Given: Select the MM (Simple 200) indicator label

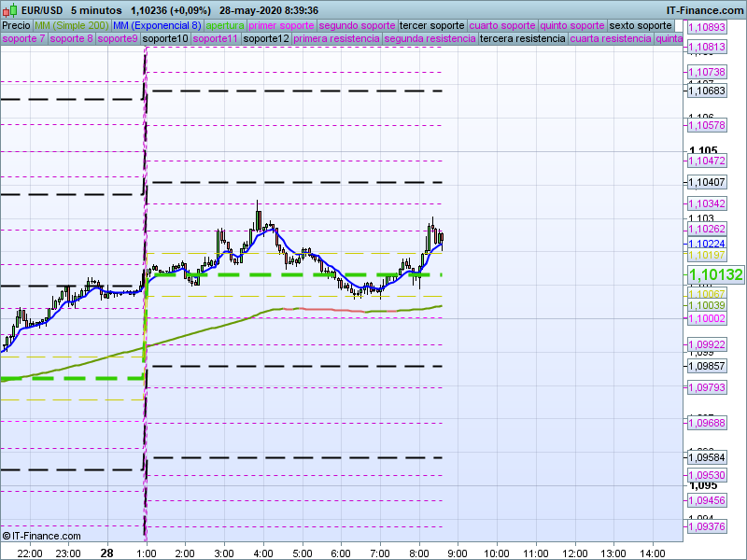Looking at the screenshot, I should [x=71, y=25].
